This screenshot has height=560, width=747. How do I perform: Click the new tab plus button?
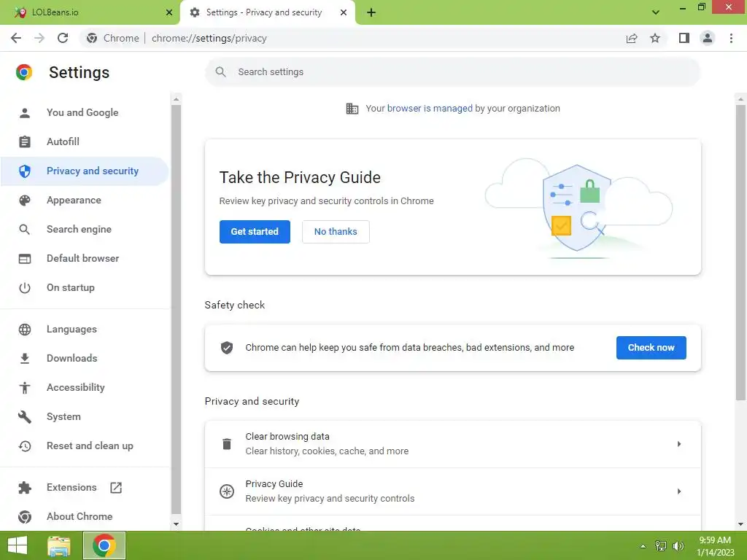pyautogui.click(x=371, y=12)
